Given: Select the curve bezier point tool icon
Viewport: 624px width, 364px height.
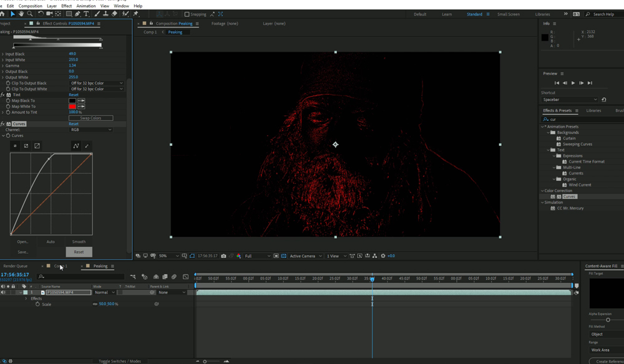Looking at the screenshot, I should [76, 146].
